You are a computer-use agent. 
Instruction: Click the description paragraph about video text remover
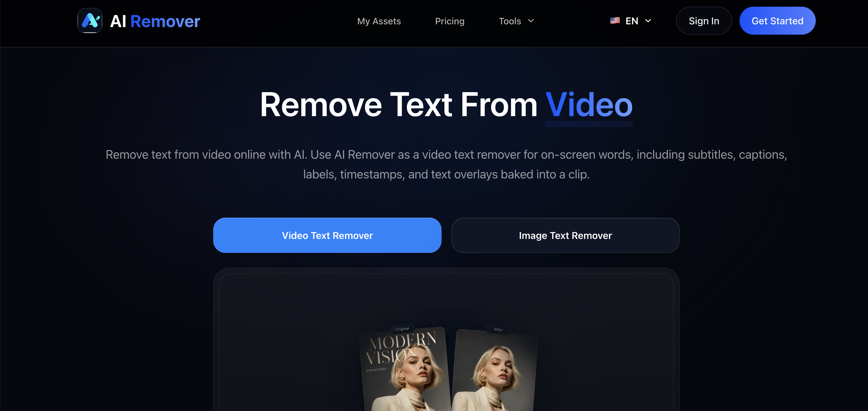(x=446, y=164)
